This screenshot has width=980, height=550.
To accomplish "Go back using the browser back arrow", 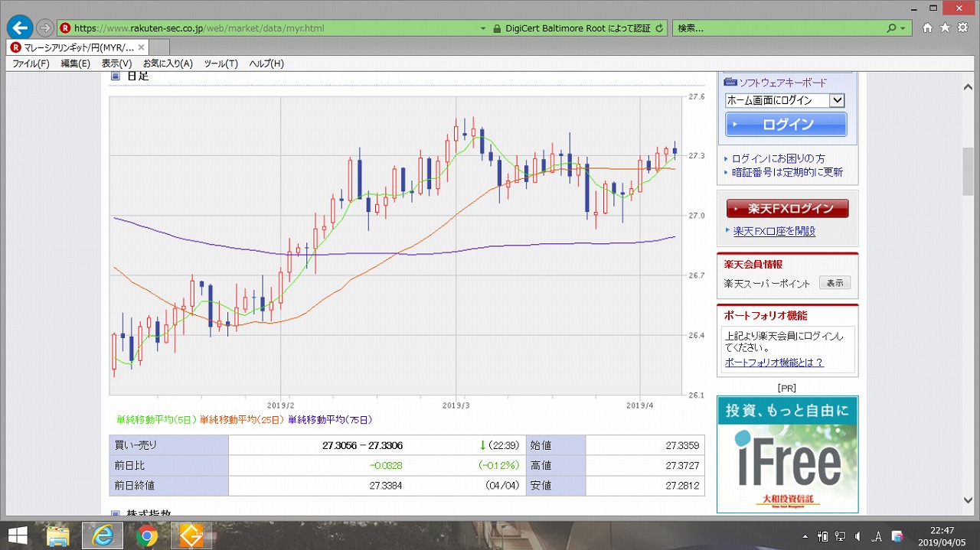I will (x=19, y=28).
